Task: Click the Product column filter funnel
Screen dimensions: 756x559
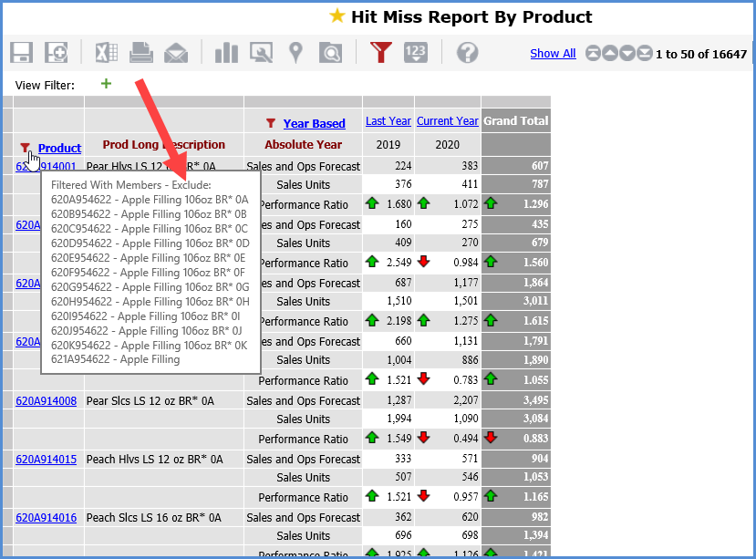Action: point(25,147)
